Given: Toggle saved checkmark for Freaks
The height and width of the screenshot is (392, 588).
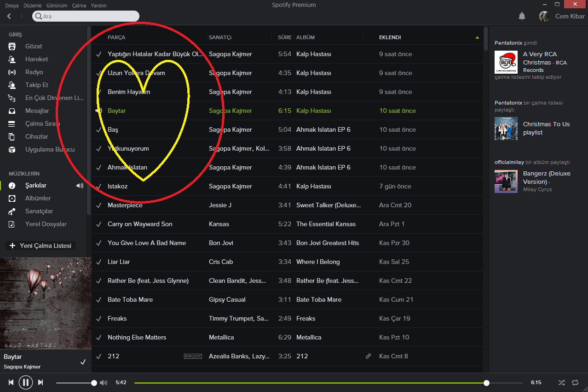Looking at the screenshot, I should pos(98,318).
